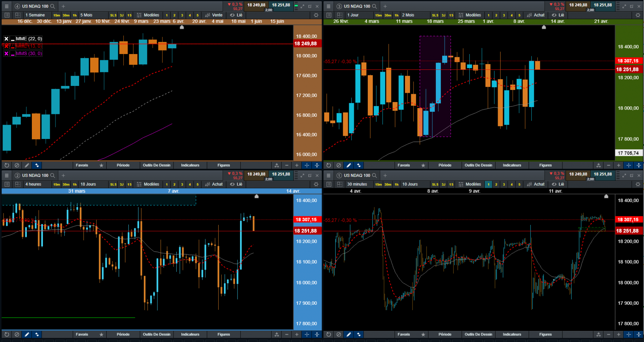Zoom in with plus below the 30 minutes chart
644x342 pixels.
click(619, 334)
